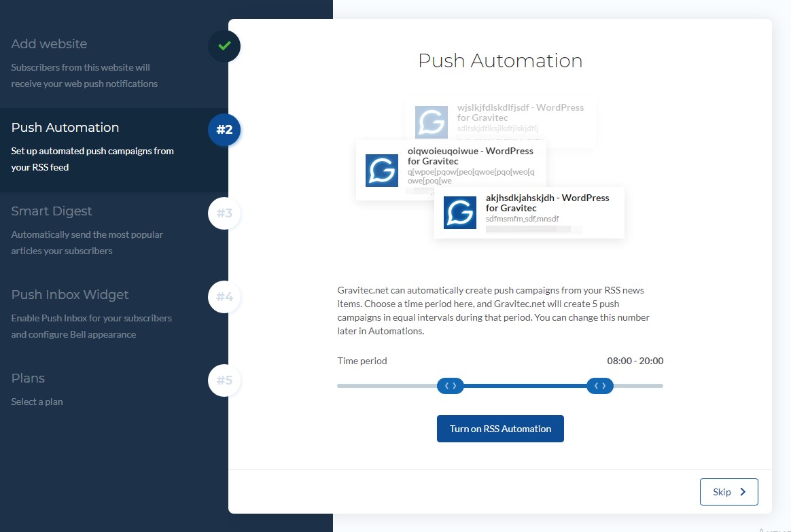Skip this setup step

click(728, 492)
